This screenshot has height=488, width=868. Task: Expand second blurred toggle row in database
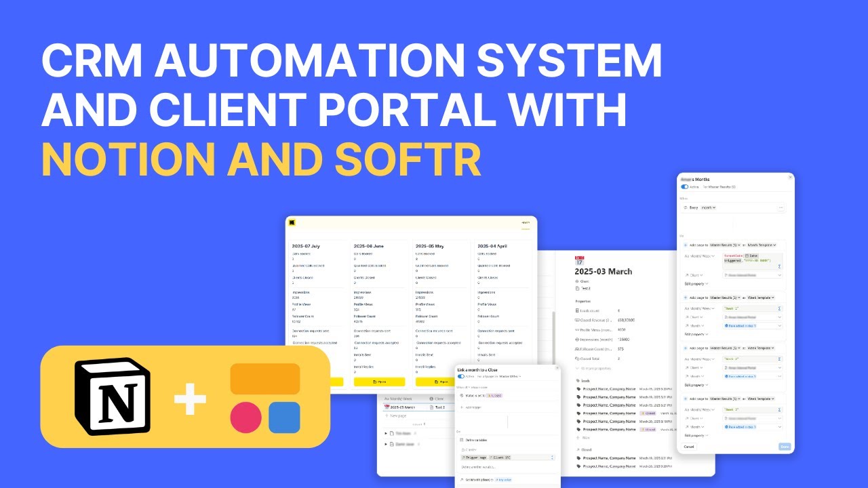386,444
